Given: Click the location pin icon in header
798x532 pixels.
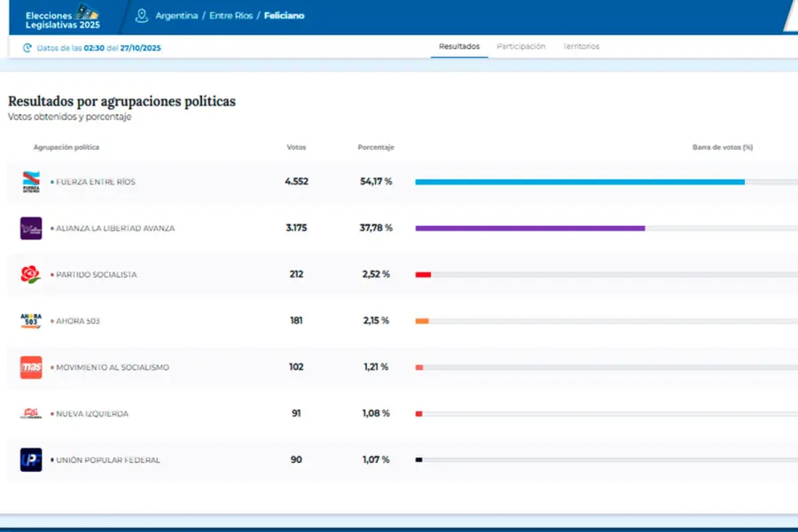Looking at the screenshot, I should [142, 16].
